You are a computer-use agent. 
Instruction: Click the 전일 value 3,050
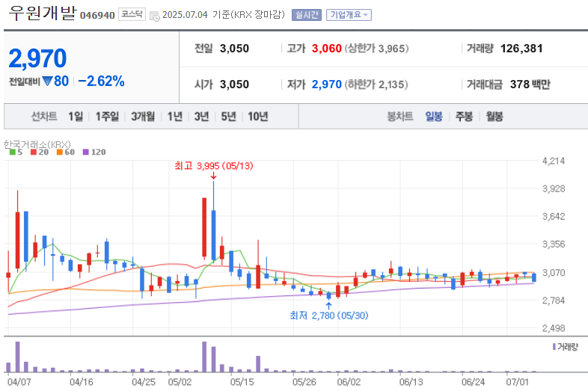coord(234,49)
